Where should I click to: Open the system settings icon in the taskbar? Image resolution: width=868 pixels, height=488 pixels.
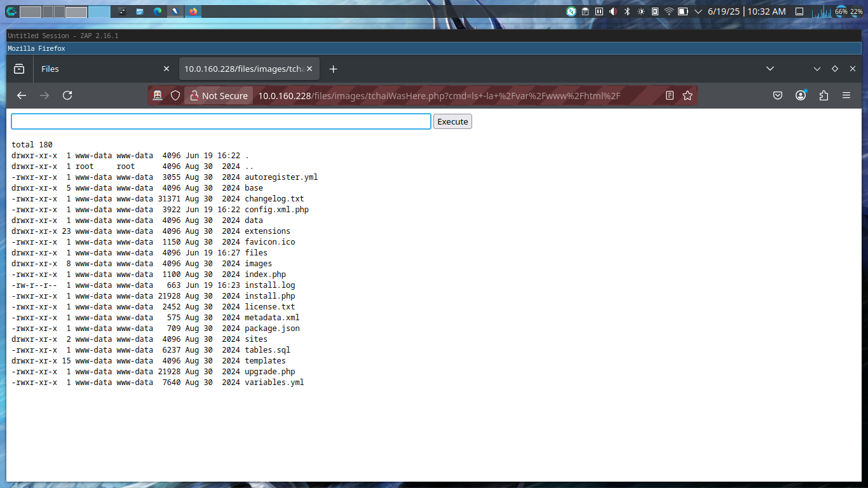[x=122, y=11]
